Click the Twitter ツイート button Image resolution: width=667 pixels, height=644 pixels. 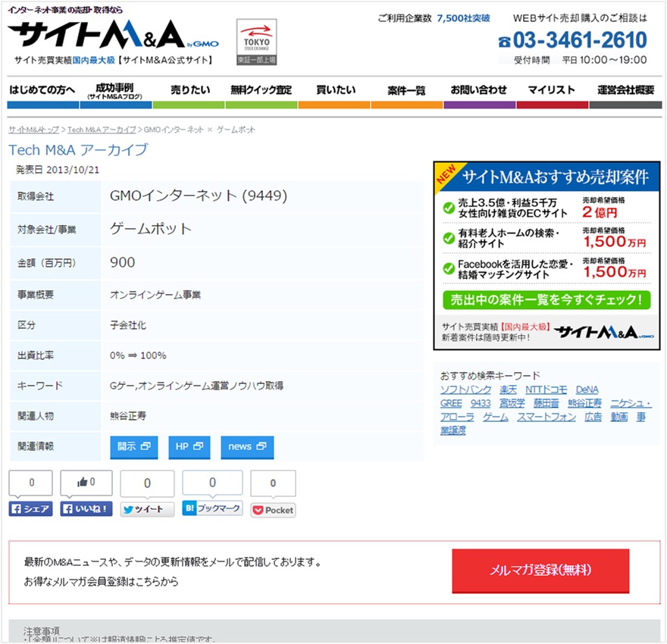[x=147, y=509]
